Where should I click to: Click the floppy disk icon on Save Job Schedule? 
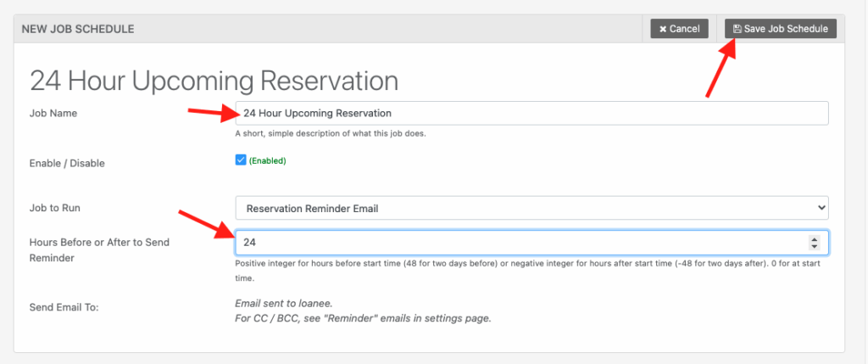(x=737, y=29)
